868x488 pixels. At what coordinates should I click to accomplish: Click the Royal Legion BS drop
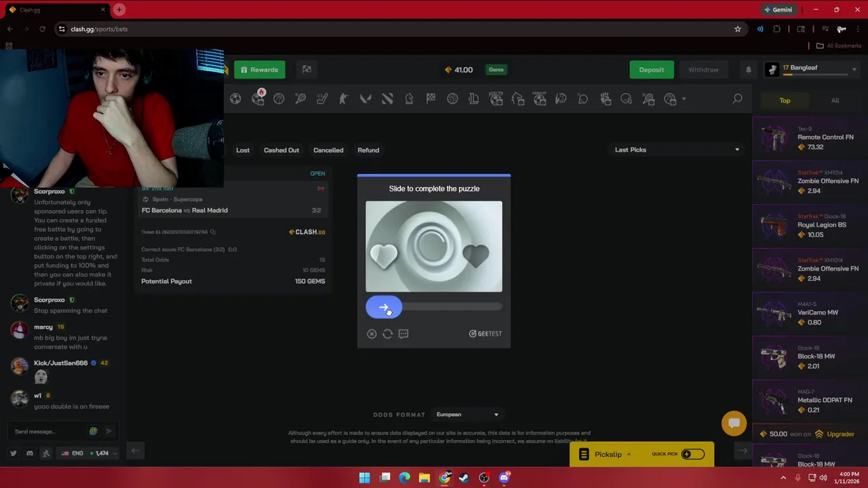click(x=810, y=225)
